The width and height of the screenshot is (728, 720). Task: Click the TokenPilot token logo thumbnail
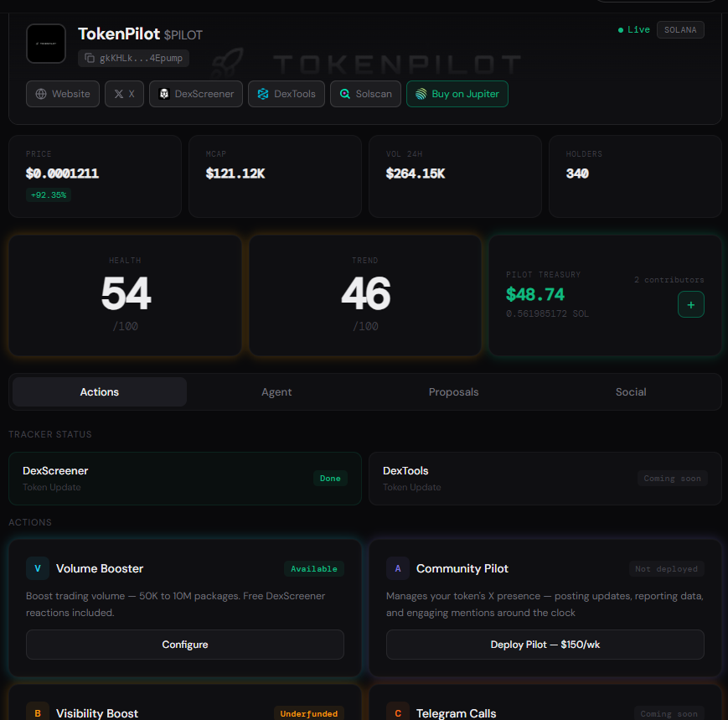point(46,44)
